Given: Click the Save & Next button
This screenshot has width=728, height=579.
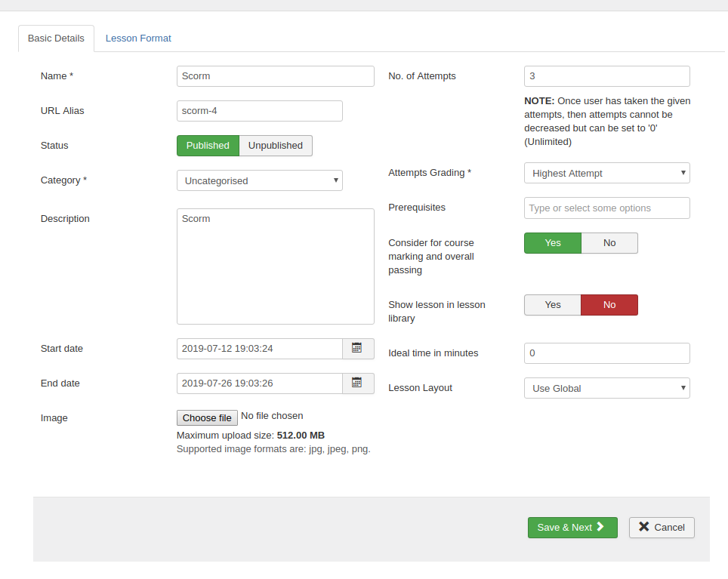Looking at the screenshot, I should (572, 528).
